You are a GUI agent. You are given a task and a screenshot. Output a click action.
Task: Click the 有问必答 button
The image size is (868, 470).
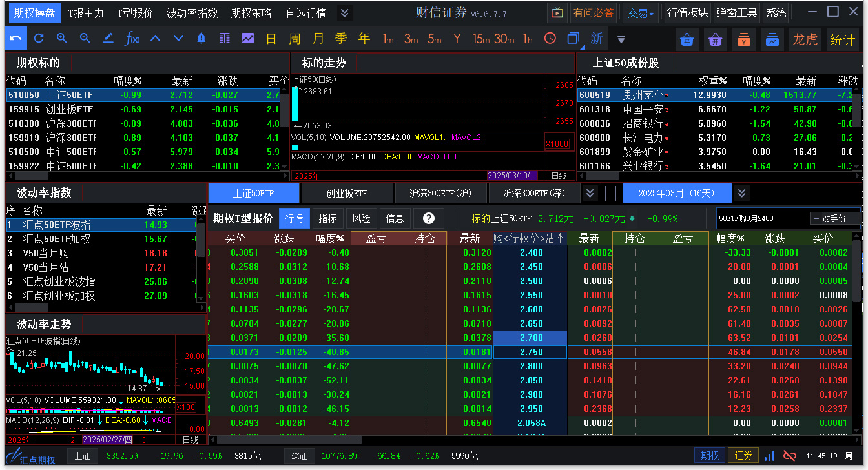point(594,12)
